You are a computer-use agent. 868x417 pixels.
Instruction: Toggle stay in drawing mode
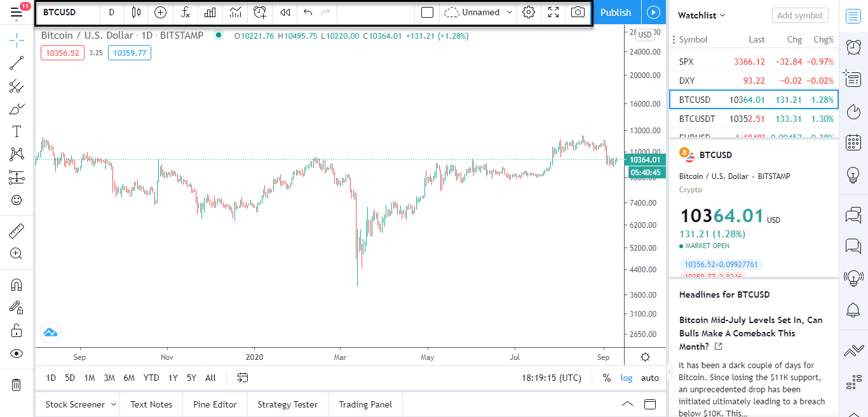(17, 308)
